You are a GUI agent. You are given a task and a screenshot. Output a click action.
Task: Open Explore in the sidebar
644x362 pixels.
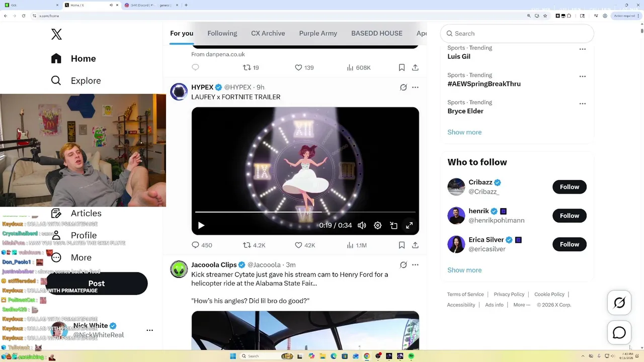tap(76, 80)
